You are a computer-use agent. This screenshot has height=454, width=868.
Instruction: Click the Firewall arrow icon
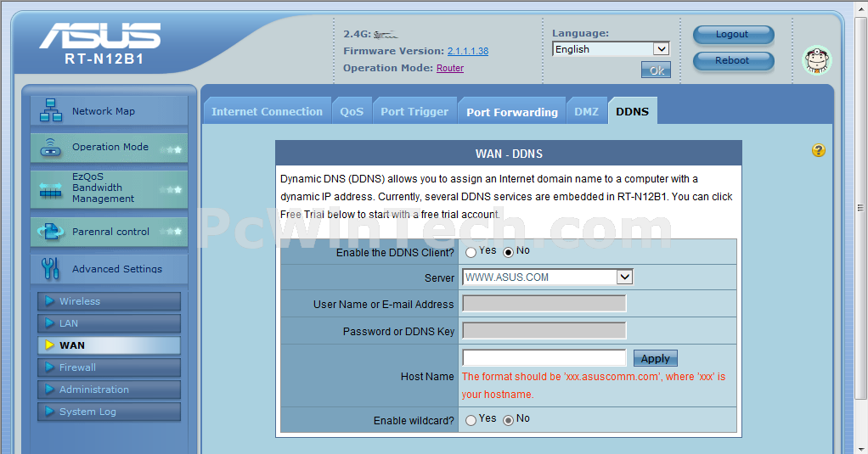(49, 367)
